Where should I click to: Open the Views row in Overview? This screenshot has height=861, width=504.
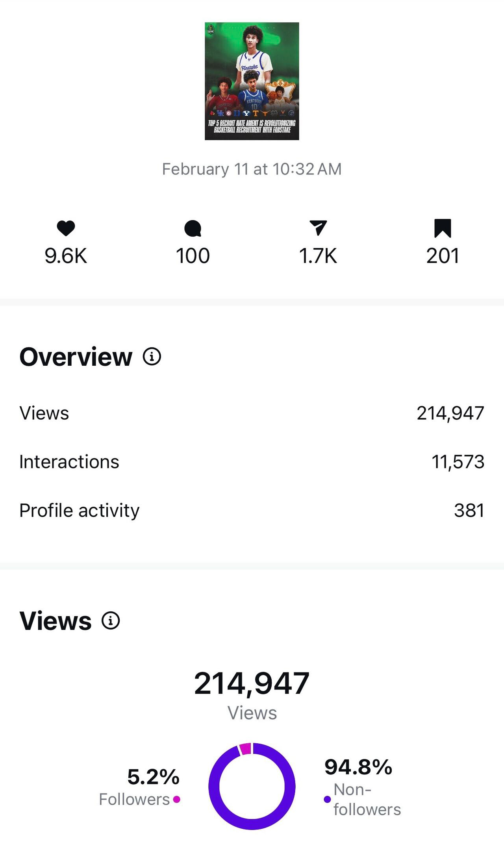pyautogui.click(x=252, y=413)
